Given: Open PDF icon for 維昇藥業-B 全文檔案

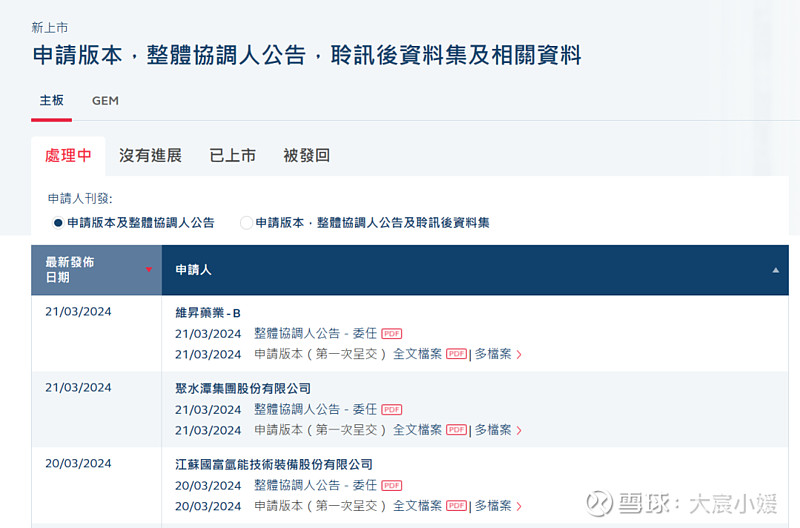Looking at the screenshot, I should point(456,354).
